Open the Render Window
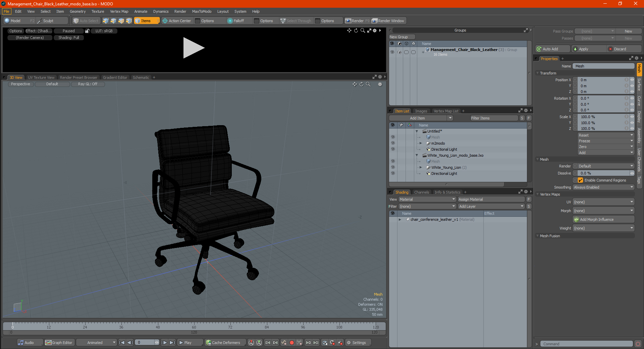Image resolution: width=644 pixels, height=349 pixels. (x=388, y=21)
